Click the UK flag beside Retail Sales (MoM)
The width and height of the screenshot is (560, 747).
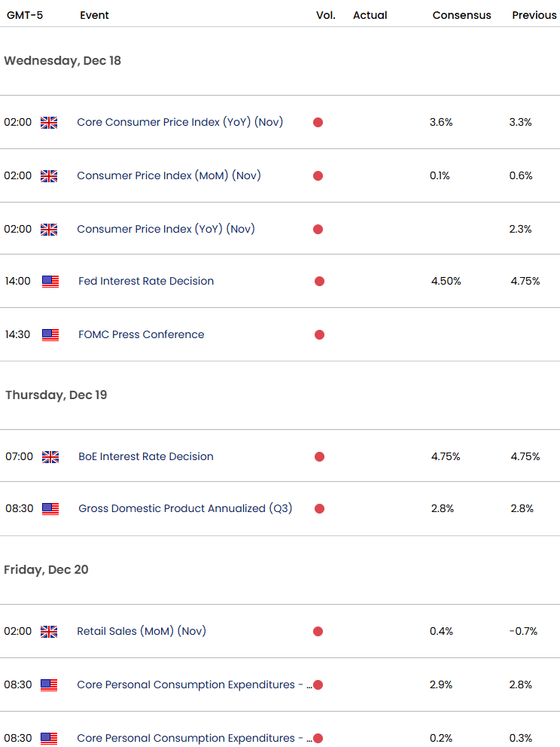49,631
